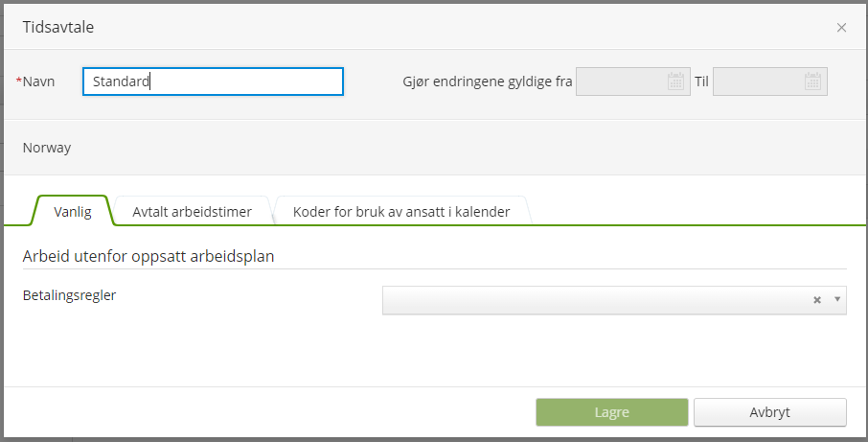This screenshot has height=442, width=868.
Task: Click the Norway country label
Action: pos(47,148)
